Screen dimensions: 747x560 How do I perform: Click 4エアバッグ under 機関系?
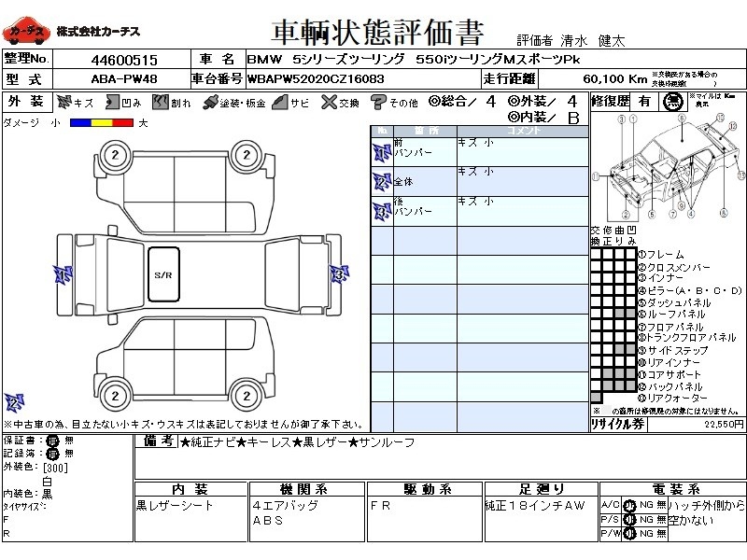tap(286, 506)
